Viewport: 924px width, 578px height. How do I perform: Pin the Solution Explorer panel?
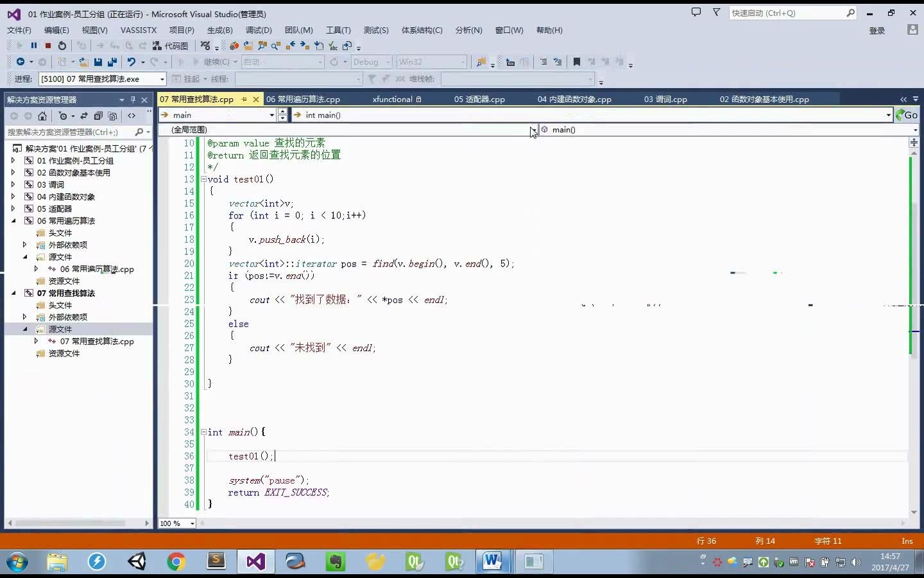(133, 100)
